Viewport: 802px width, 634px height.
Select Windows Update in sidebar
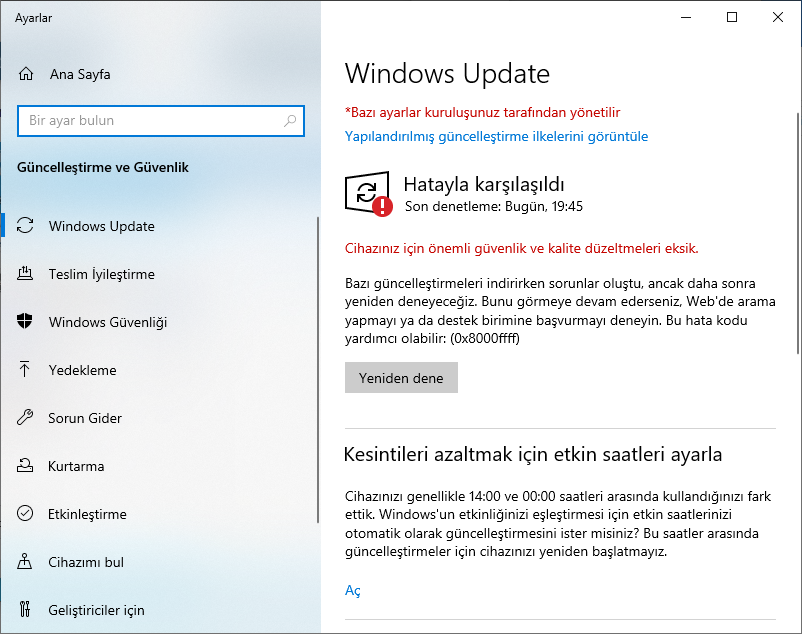[x=101, y=226]
